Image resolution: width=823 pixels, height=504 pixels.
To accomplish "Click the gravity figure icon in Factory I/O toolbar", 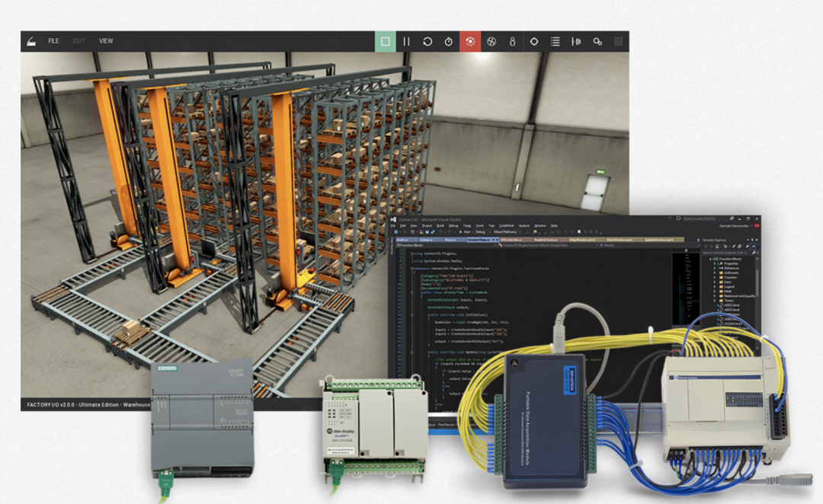I will 514,42.
